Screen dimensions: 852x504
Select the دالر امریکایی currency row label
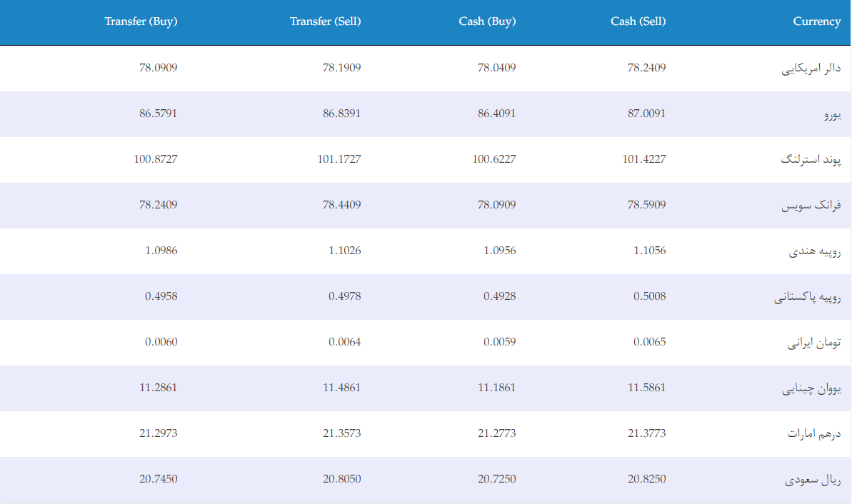[811, 69]
